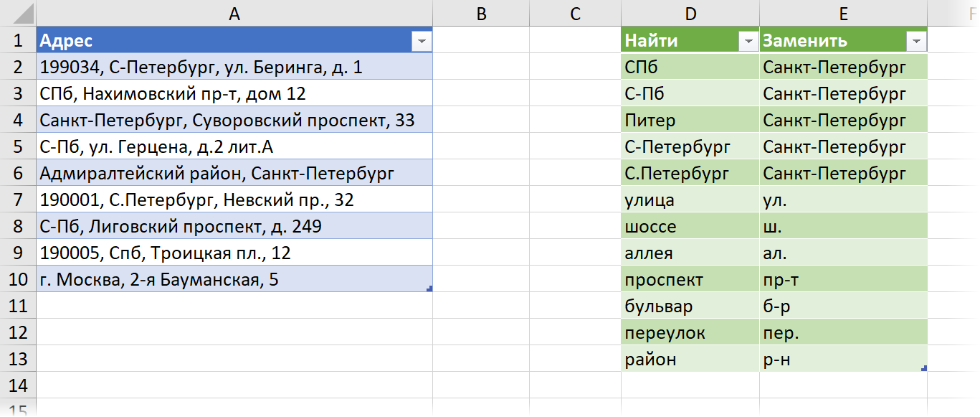Select column A header
The image size is (980, 417).
[x=234, y=14]
